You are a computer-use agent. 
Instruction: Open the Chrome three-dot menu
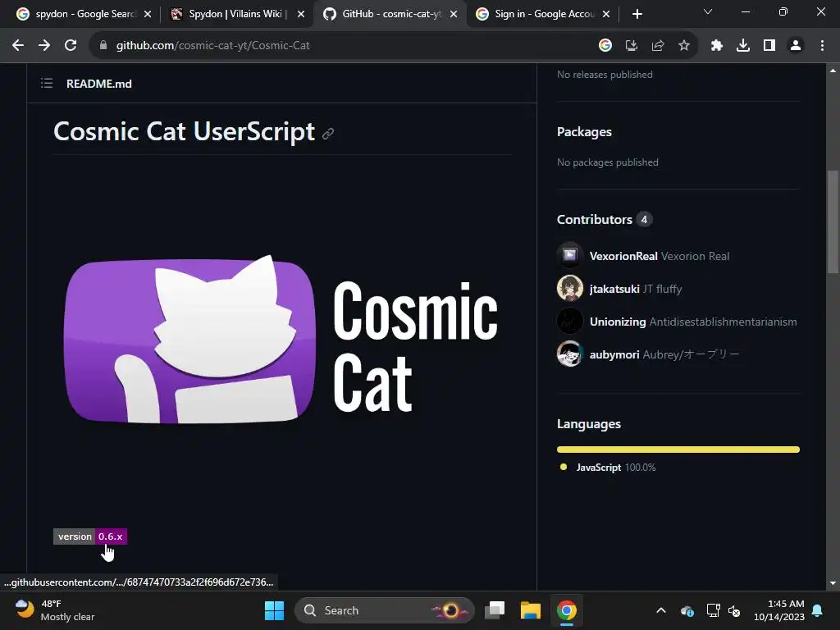point(822,46)
